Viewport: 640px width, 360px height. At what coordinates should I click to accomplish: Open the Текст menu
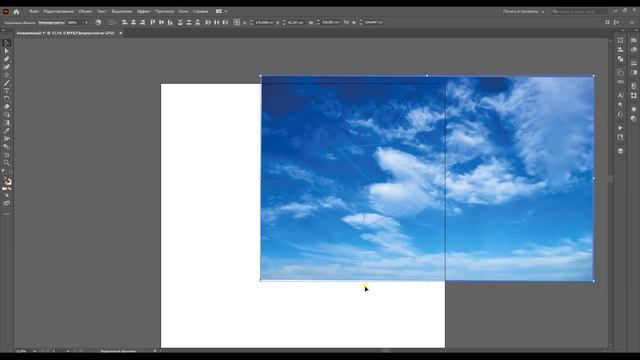pyautogui.click(x=102, y=11)
